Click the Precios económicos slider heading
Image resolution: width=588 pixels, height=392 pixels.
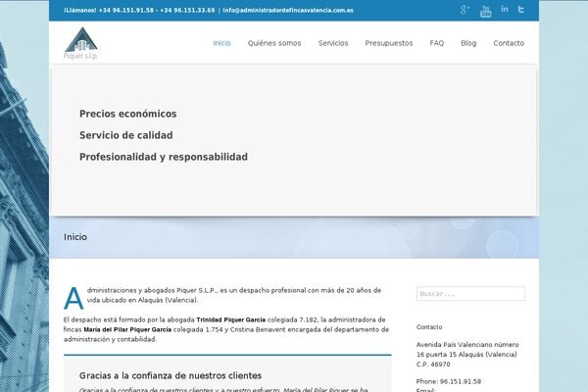[x=127, y=114]
